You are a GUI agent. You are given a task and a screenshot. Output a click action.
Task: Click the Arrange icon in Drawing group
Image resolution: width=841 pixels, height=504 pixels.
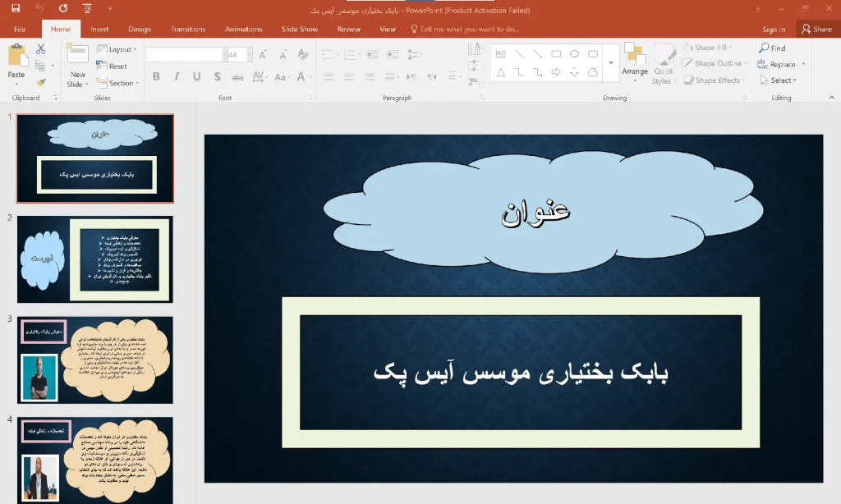[635, 66]
